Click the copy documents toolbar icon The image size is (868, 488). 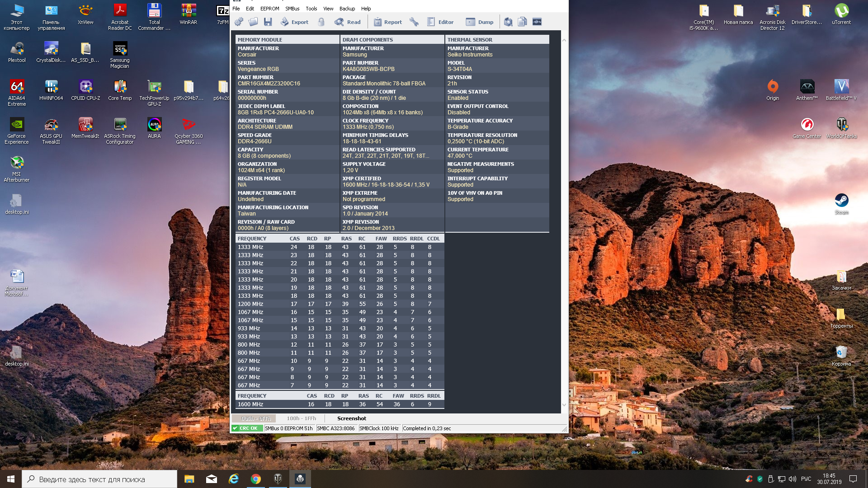(522, 22)
